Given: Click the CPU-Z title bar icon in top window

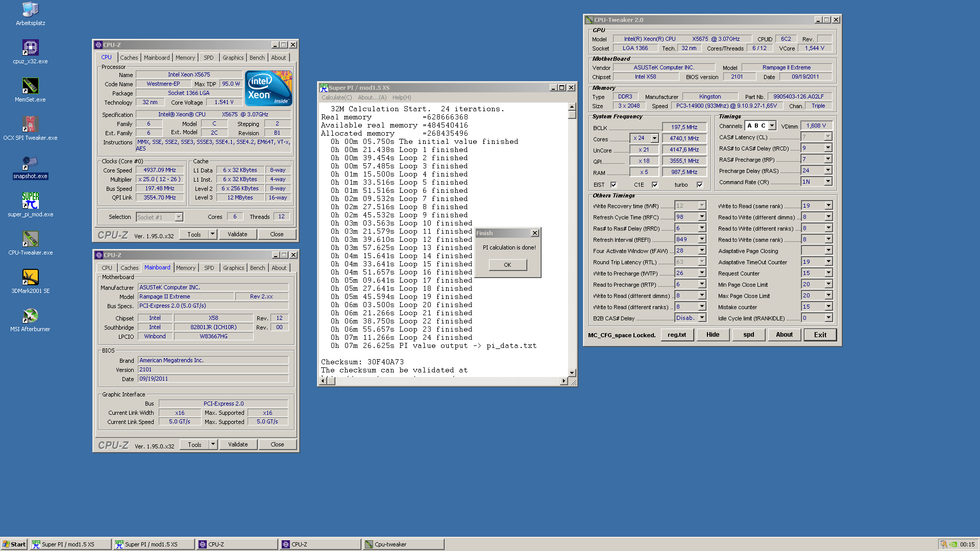Looking at the screenshot, I should pos(99,45).
